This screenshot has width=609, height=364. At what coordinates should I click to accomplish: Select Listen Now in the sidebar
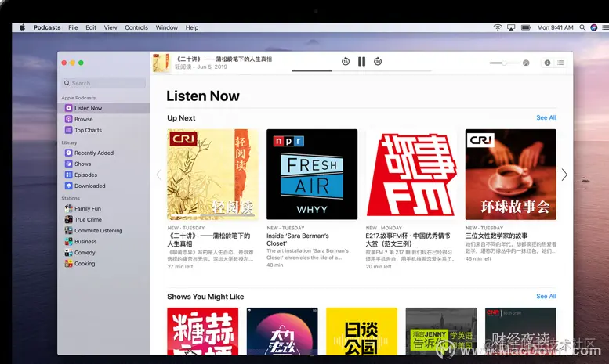[103, 108]
